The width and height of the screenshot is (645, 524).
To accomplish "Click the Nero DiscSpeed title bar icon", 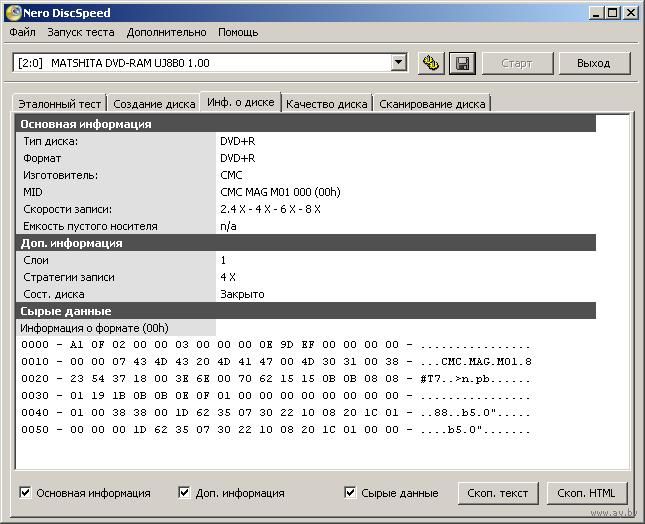I will pyautogui.click(x=14, y=13).
